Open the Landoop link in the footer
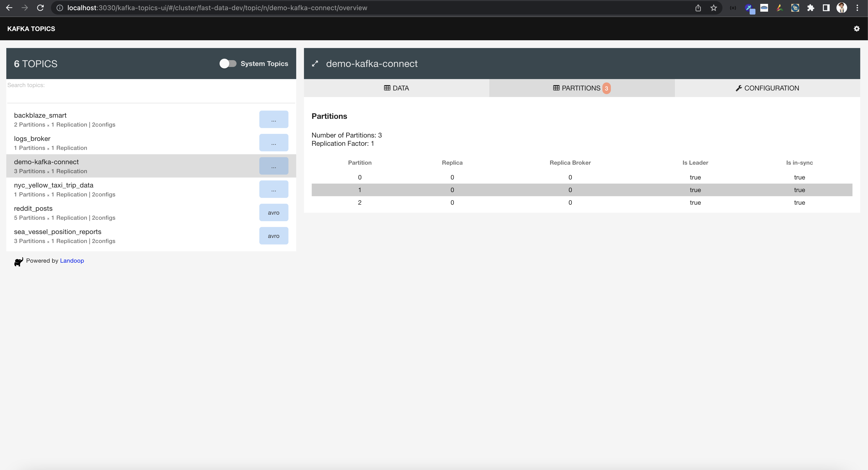The width and height of the screenshot is (868, 470). click(x=72, y=260)
